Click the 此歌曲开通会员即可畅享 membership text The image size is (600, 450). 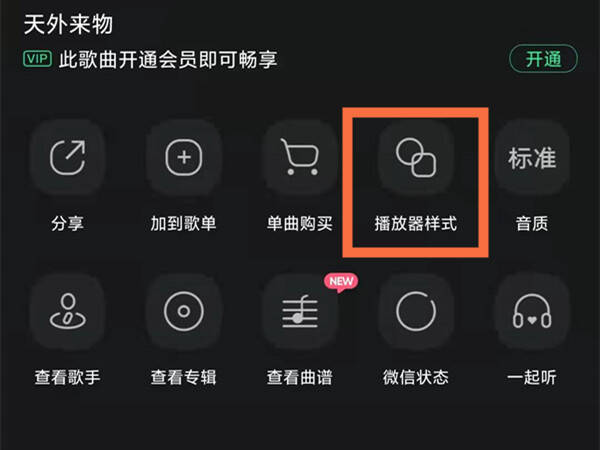coord(168,60)
